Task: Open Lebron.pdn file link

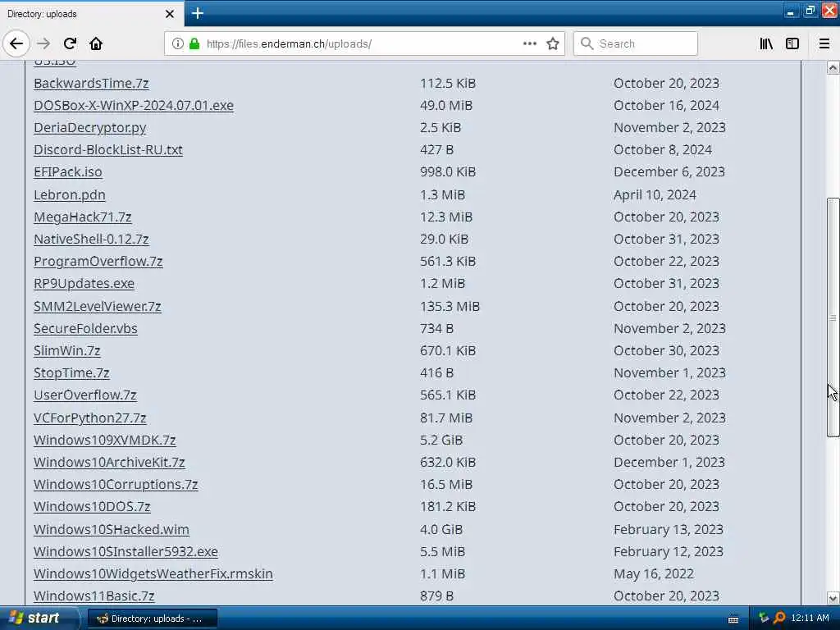Action: coord(69,195)
